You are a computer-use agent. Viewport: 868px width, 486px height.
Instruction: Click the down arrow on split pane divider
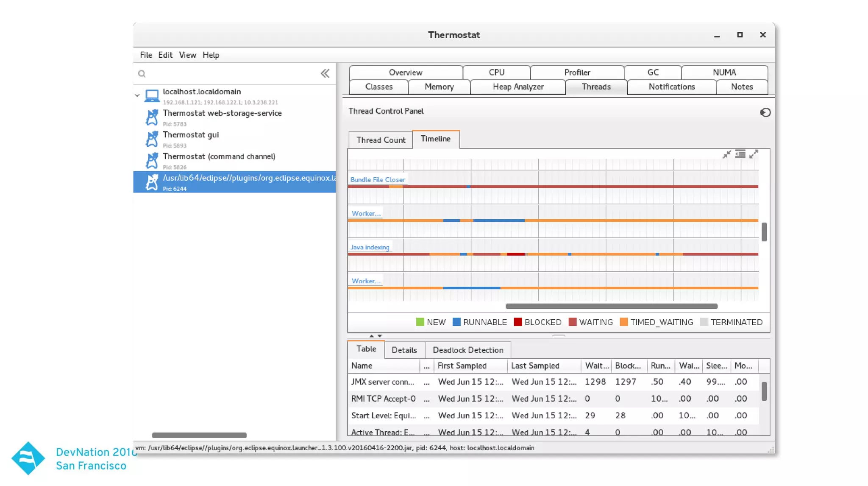coord(380,336)
